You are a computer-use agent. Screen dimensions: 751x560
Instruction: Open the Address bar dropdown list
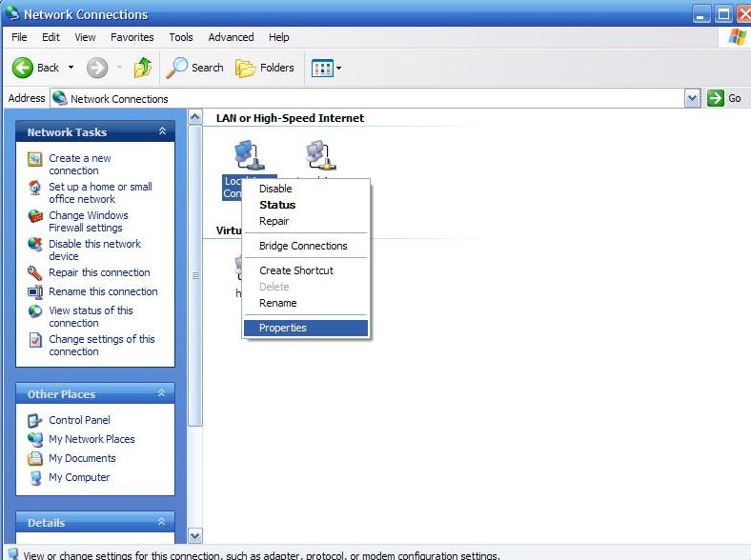coord(692,99)
